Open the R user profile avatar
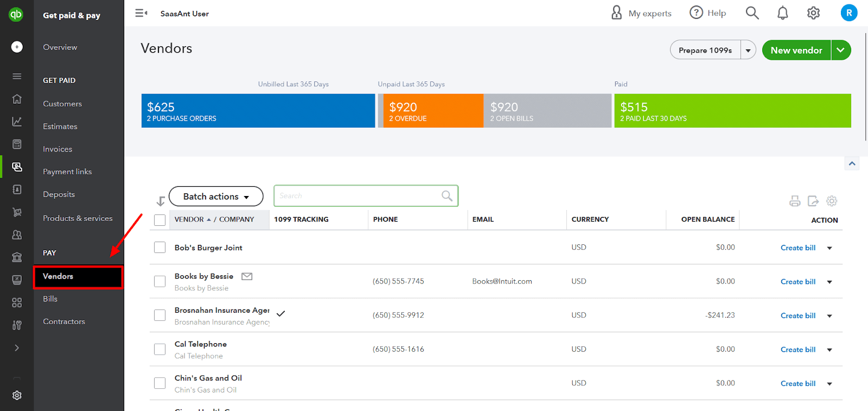Screen dimensions: 868x411 849,12
